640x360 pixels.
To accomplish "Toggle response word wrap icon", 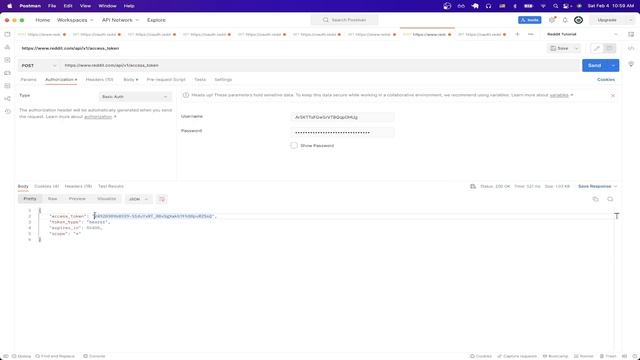I will click(x=162, y=199).
